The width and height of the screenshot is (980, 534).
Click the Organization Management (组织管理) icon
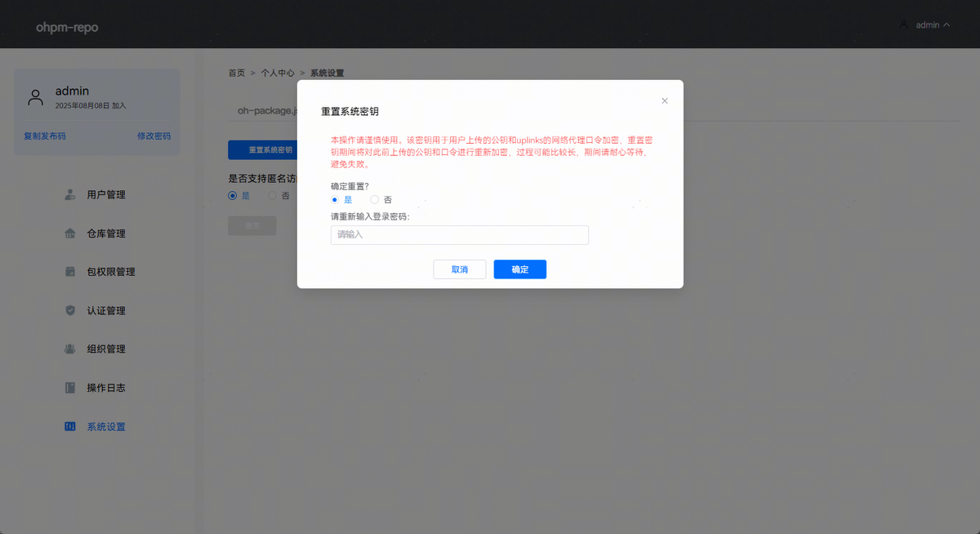point(70,349)
